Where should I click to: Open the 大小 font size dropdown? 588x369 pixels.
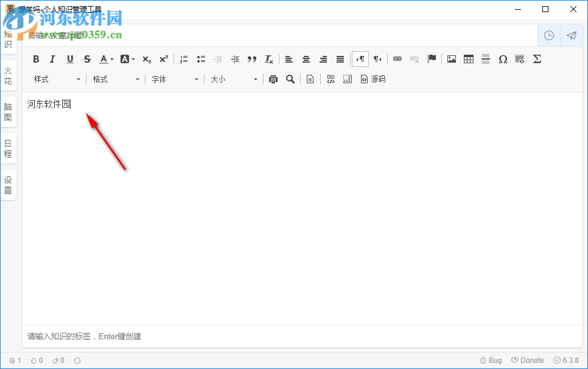tap(234, 79)
